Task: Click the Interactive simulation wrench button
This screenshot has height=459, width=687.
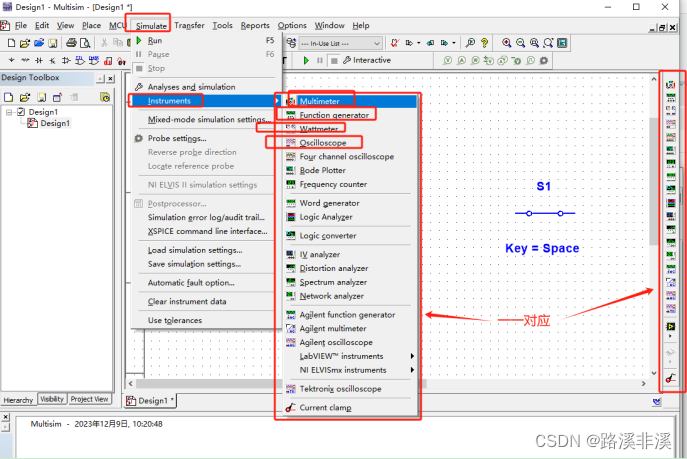Action: tap(367, 60)
